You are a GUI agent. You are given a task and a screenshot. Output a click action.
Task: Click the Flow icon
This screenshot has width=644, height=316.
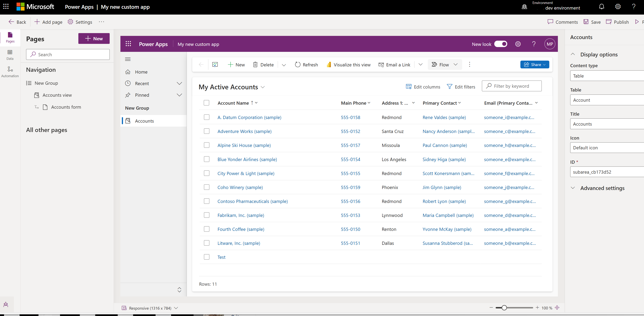point(434,65)
